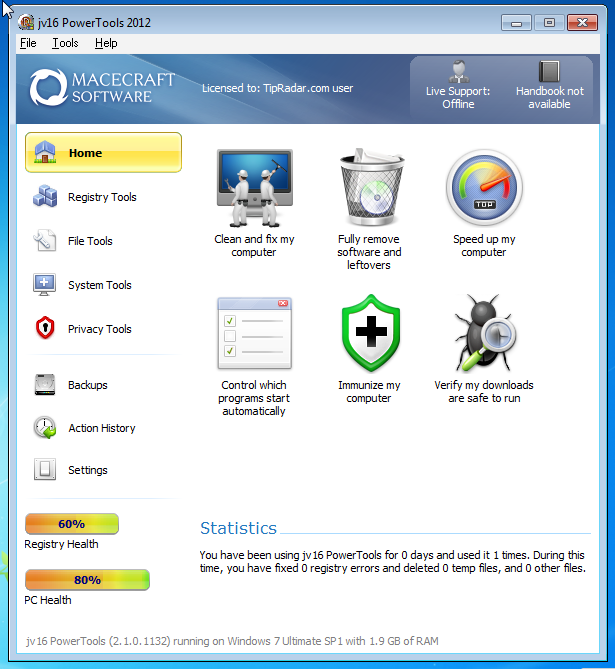Click the Live Support person icon
Viewport: 615px width, 669px height.
(459, 72)
